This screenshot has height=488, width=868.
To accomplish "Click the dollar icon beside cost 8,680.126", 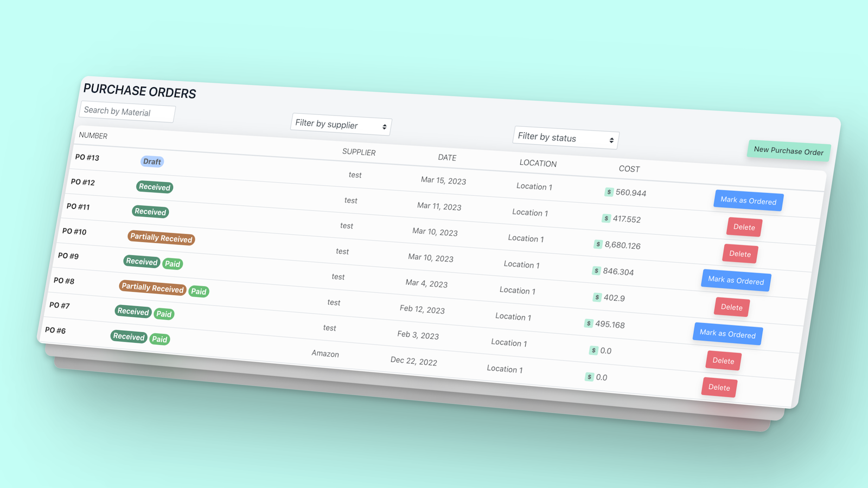I will click(x=599, y=245).
